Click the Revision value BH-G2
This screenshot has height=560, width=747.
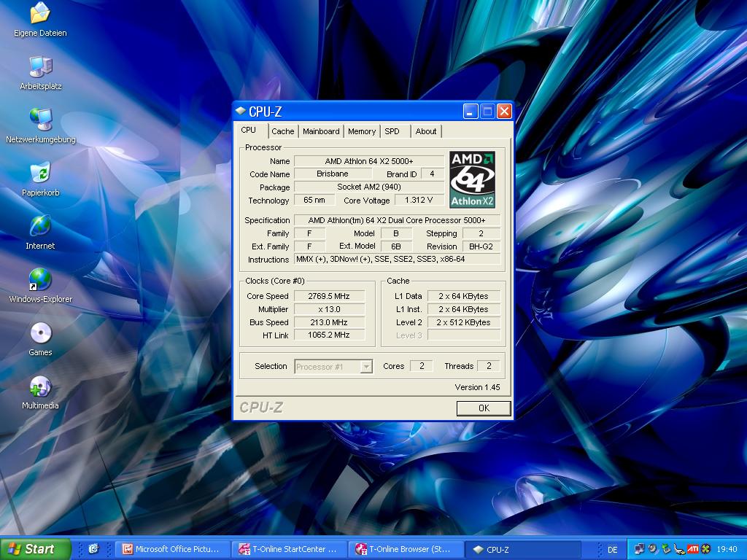pos(481,246)
